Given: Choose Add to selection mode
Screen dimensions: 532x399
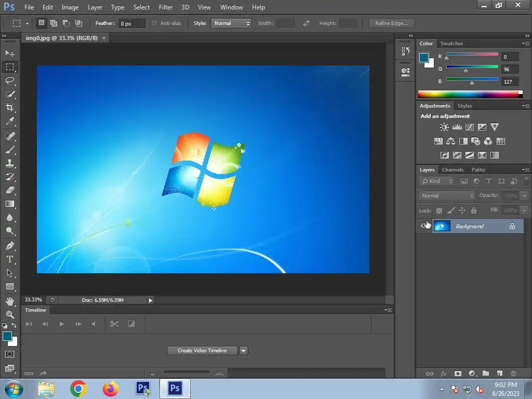Looking at the screenshot, I should 54,23.
